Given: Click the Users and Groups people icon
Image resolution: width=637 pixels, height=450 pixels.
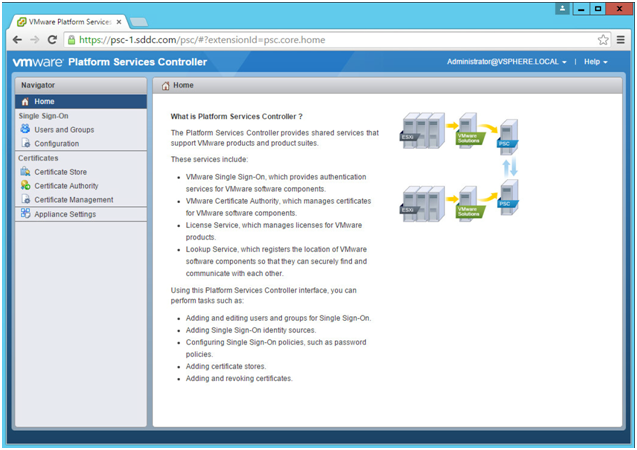Looking at the screenshot, I should click(25, 129).
